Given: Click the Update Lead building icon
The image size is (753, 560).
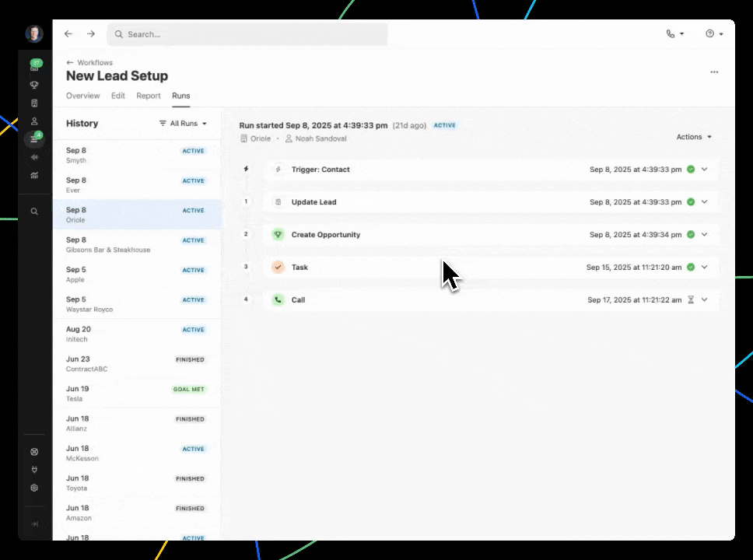Looking at the screenshot, I should tap(278, 201).
